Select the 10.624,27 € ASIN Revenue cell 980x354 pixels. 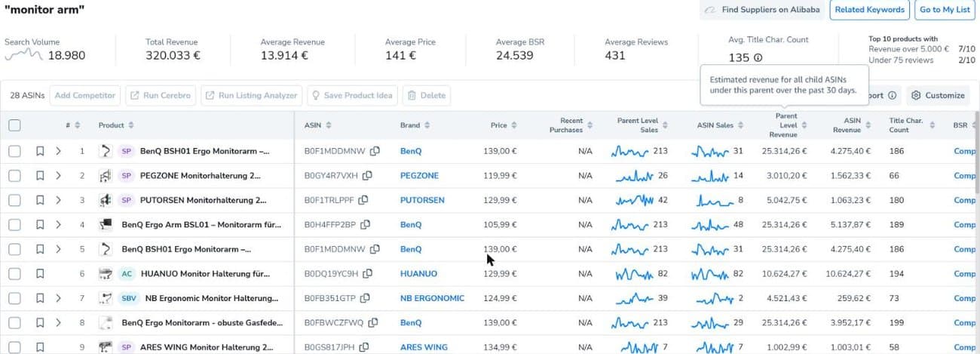(850, 274)
